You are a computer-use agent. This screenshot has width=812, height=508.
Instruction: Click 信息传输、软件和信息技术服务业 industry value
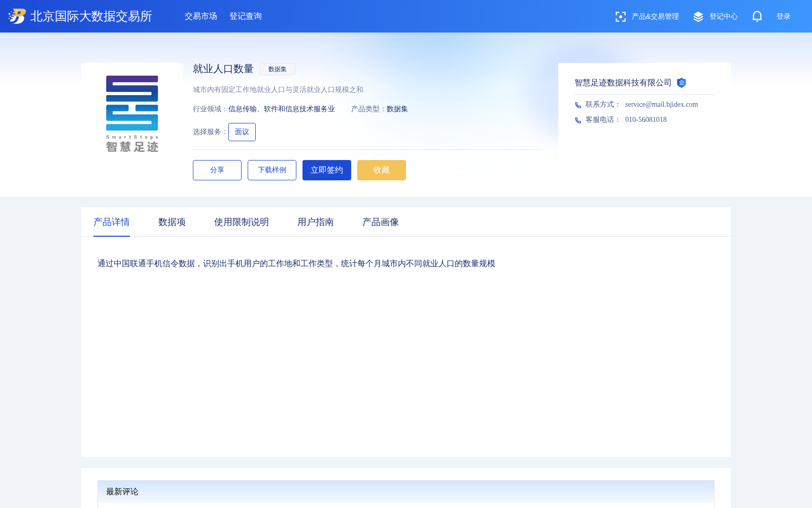pos(282,109)
